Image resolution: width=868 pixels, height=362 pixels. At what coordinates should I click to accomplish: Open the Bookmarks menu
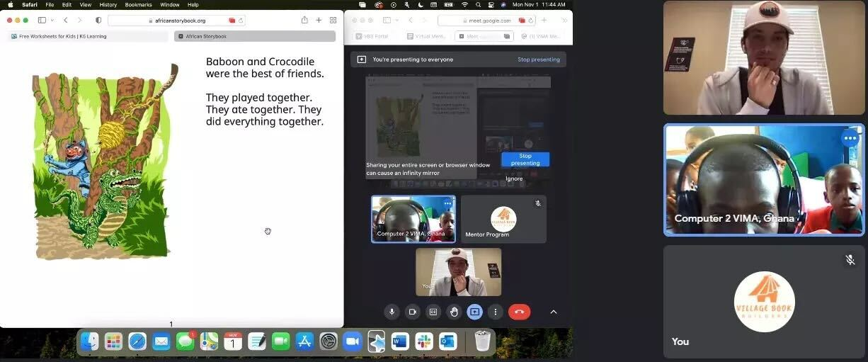click(x=138, y=5)
